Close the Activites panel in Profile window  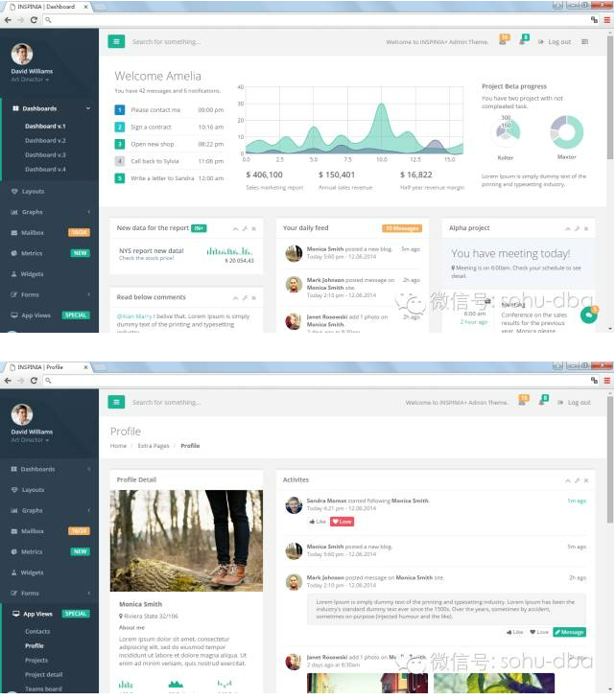coord(586,480)
